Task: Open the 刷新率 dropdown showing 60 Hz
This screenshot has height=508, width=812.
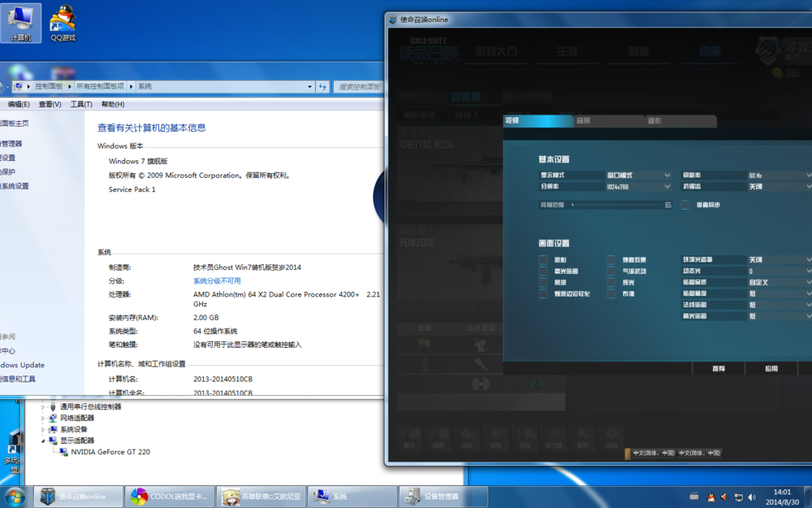Action: 780,176
